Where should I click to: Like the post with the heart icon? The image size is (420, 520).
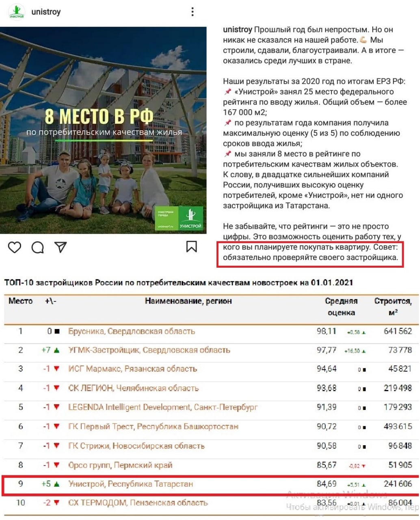coord(15,247)
